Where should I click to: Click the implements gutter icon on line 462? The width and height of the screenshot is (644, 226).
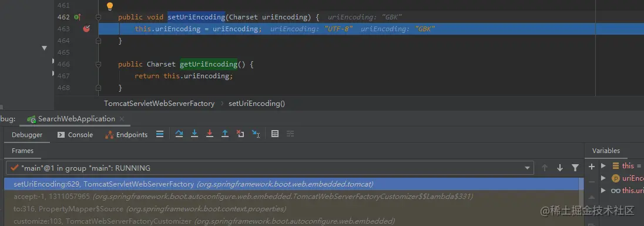click(77, 17)
